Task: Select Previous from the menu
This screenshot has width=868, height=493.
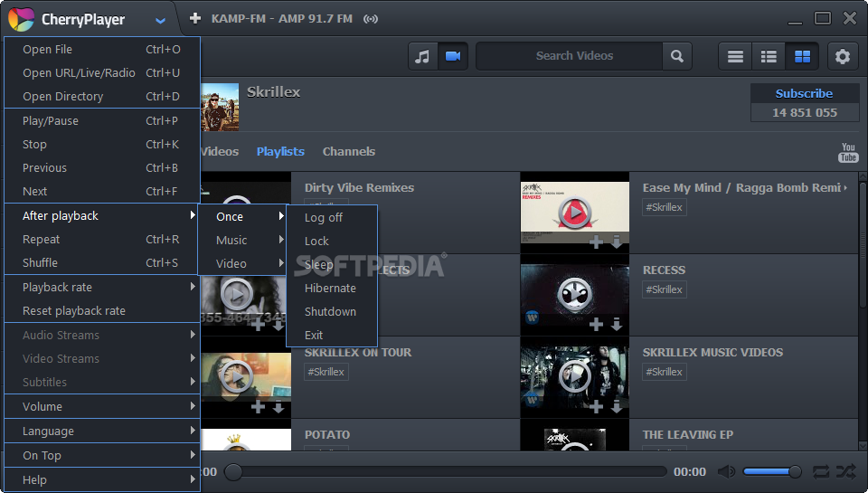Action: [102, 168]
